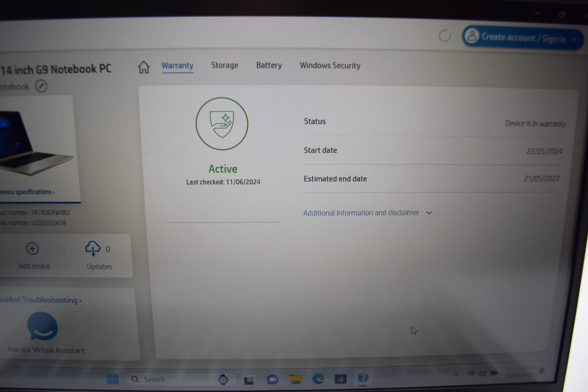The image size is (588, 392).
Task: Launch Microsoft Edge from taskbar
Action: pos(318,379)
